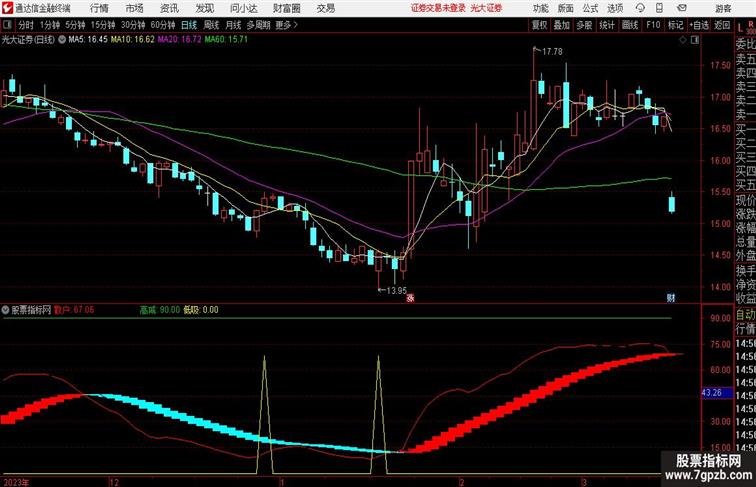Viewport: 756px width, 487px height.
Task: Click the mobile phone icon
Action: [x=659, y=8]
